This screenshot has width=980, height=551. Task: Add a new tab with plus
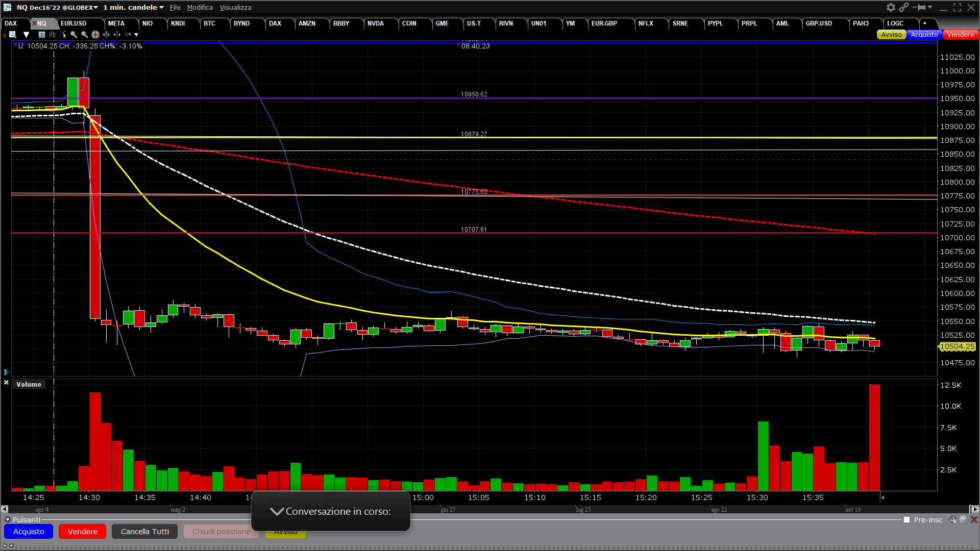[924, 23]
